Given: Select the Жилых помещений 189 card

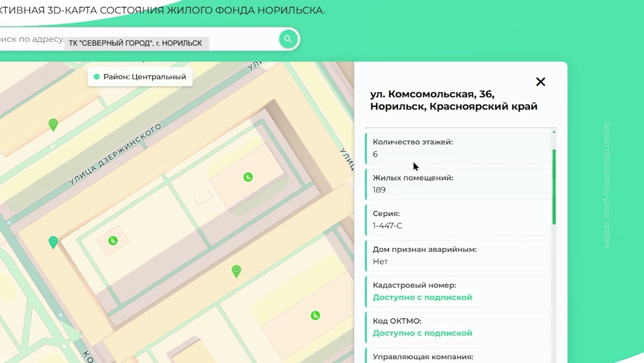Looking at the screenshot, I should tap(457, 184).
